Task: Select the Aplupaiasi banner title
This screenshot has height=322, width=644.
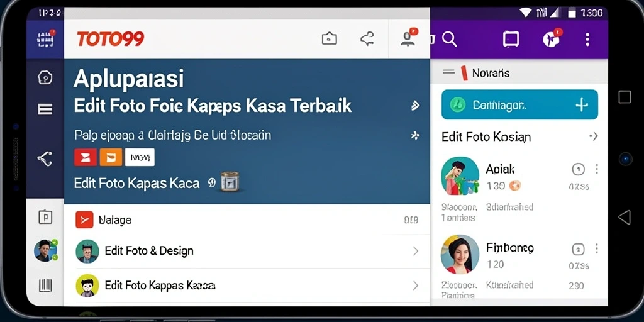Action: tap(128, 79)
